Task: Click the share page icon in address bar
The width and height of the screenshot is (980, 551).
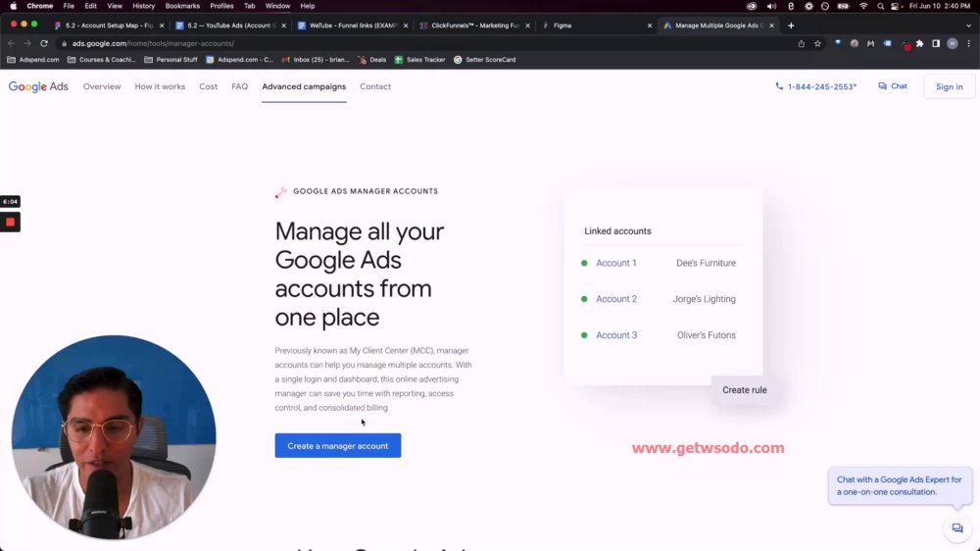Action: [x=802, y=44]
